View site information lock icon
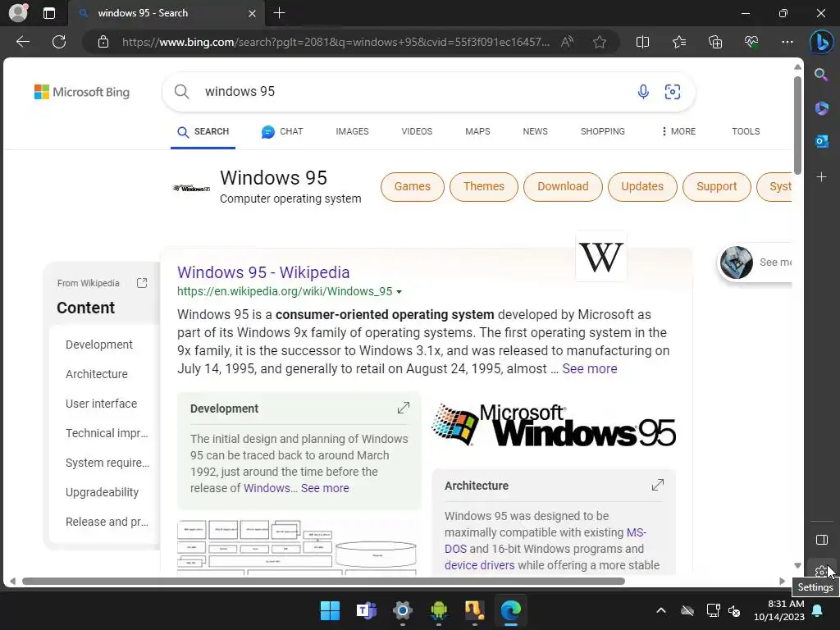 pos(103,42)
